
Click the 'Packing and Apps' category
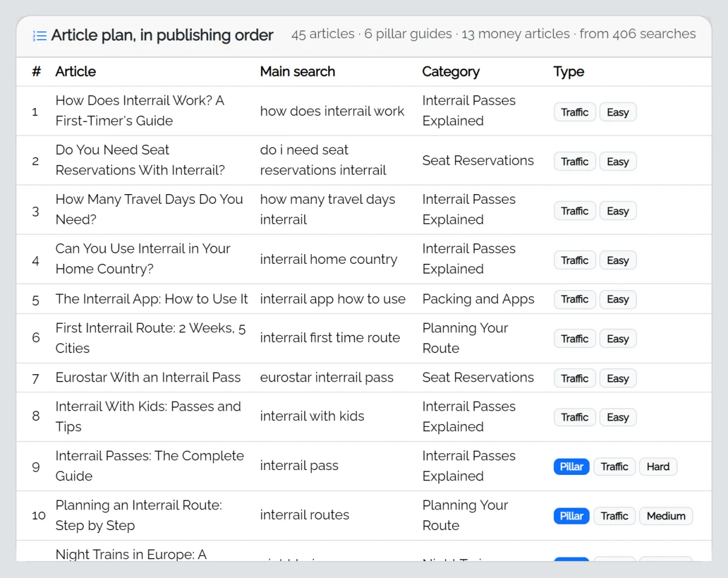tap(478, 299)
